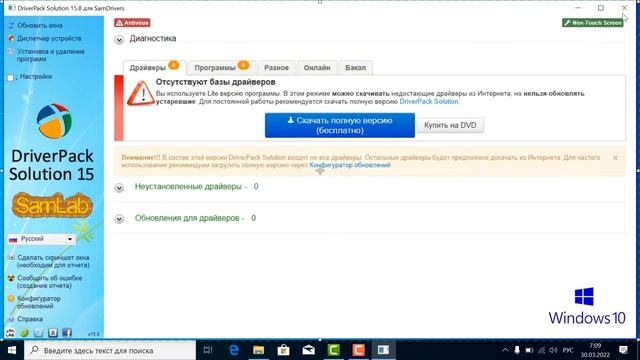Open the green Camtasia taskbar icon

tap(333, 350)
